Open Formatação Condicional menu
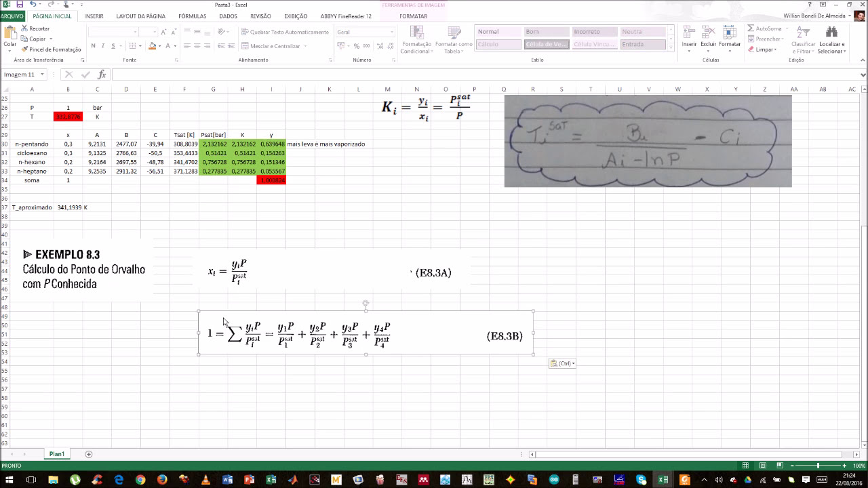 pos(416,39)
